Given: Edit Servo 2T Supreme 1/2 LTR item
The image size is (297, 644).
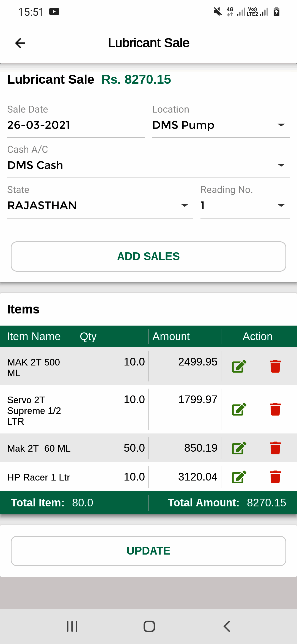Looking at the screenshot, I should [239, 409].
